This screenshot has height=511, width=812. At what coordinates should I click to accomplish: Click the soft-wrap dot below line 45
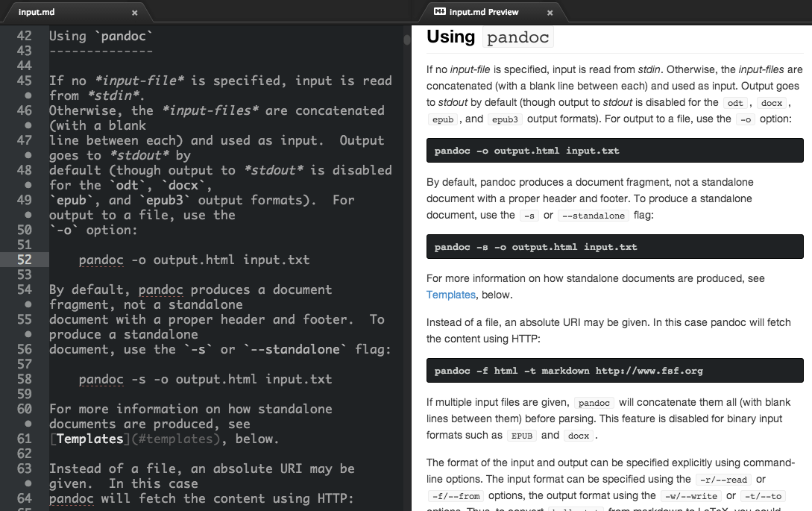(x=28, y=95)
